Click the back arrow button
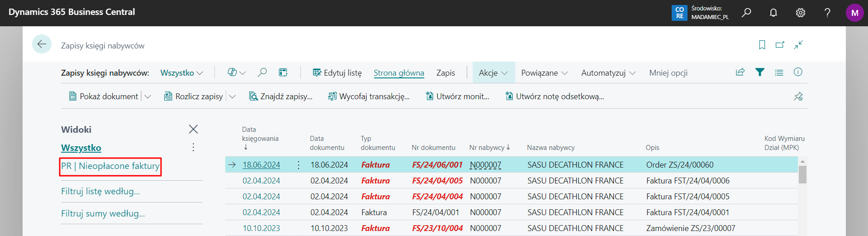868x236 pixels. pyautogui.click(x=42, y=44)
